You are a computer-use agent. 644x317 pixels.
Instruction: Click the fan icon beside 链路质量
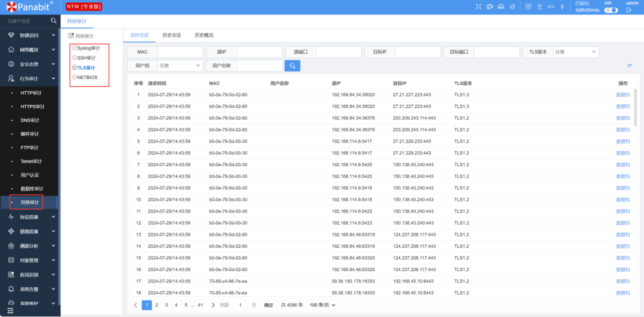coord(11,231)
